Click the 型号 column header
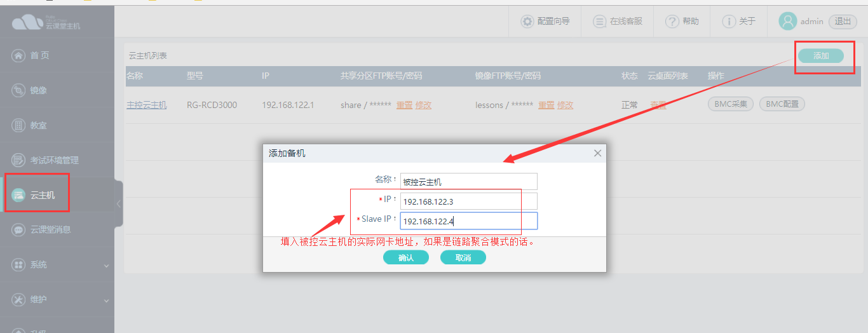The height and width of the screenshot is (333, 868). [x=195, y=76]
